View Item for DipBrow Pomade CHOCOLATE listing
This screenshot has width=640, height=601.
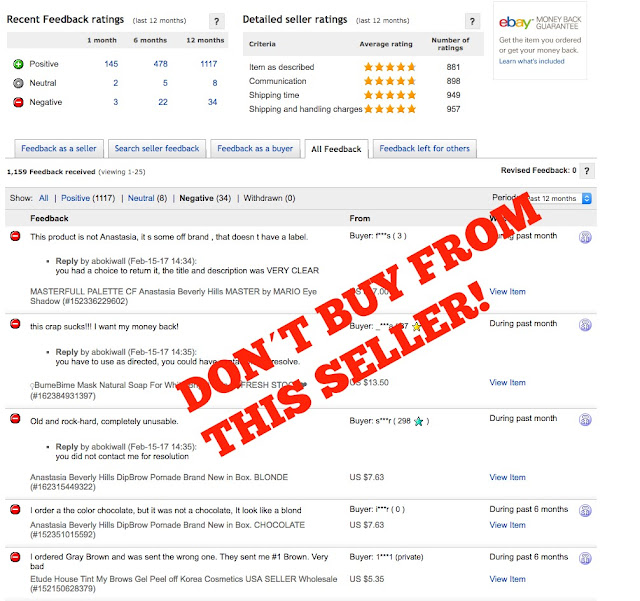tap(507, 525)
